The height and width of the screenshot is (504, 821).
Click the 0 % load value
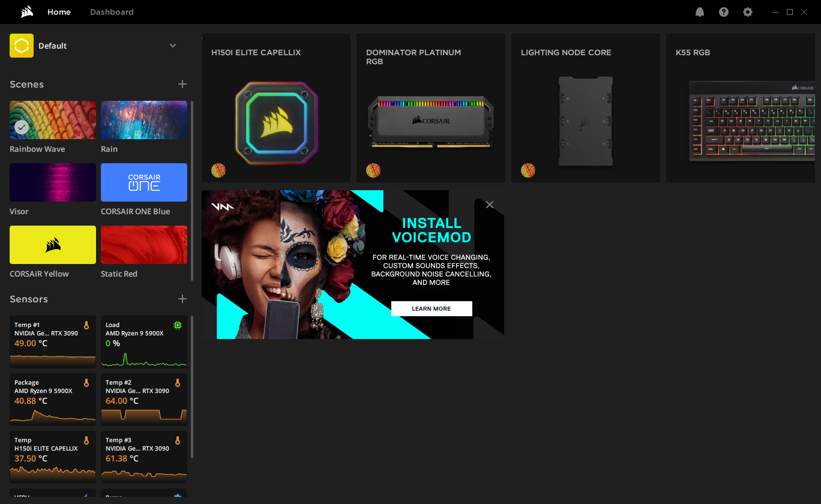tap(113, 344)
